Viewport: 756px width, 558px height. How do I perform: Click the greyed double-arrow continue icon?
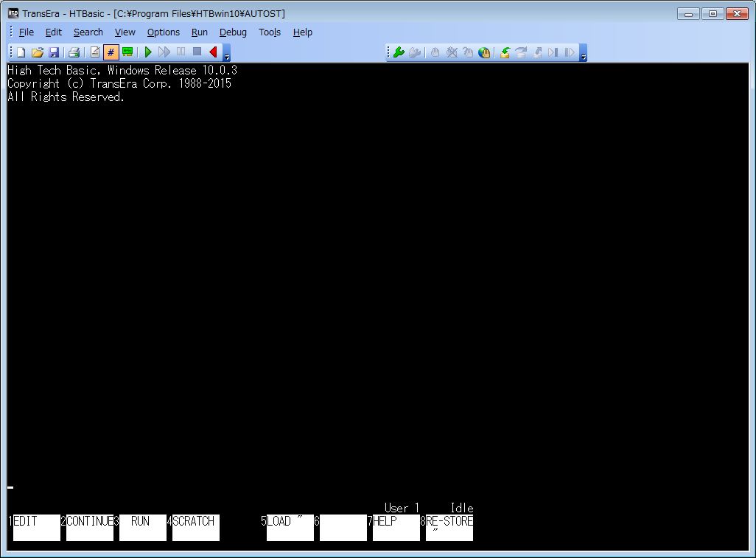point(164,52)
